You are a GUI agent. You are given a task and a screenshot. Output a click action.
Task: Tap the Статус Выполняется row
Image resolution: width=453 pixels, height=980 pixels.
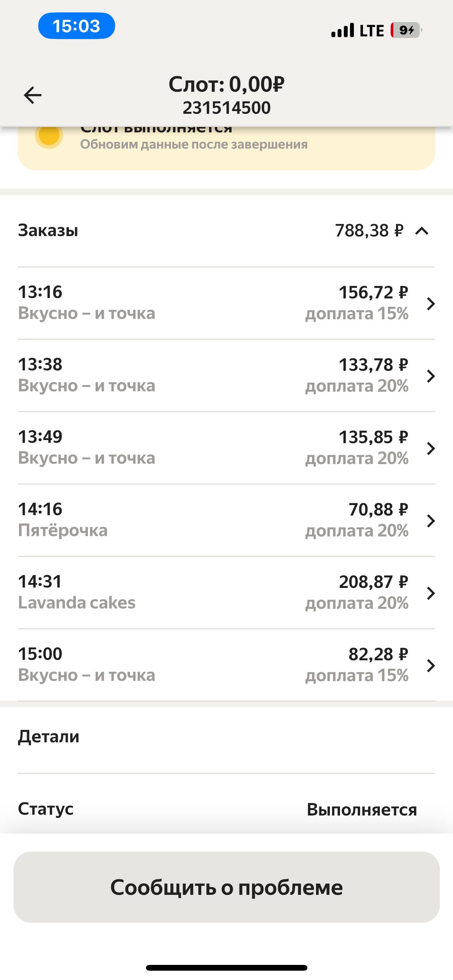[x=226, y=809]
